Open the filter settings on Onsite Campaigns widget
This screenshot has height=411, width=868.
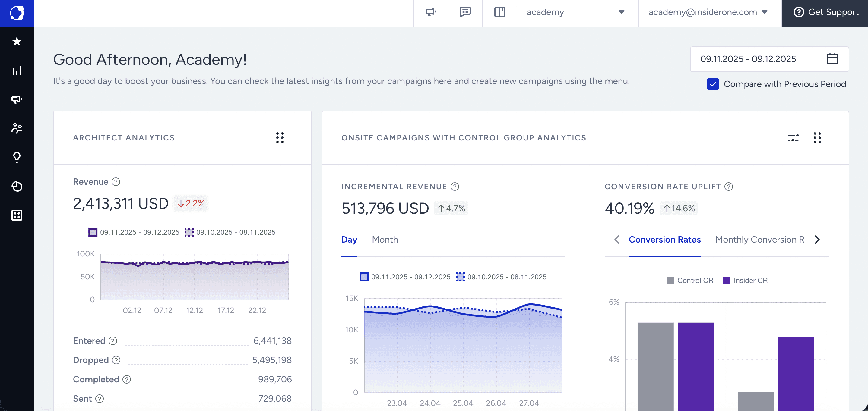pos(793,138)
